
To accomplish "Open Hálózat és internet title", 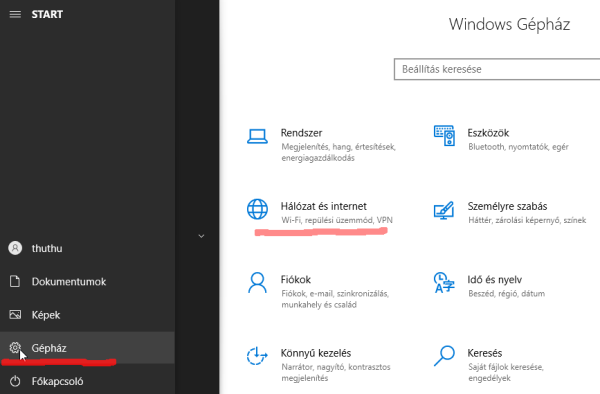I will click(x=324, y=206).
